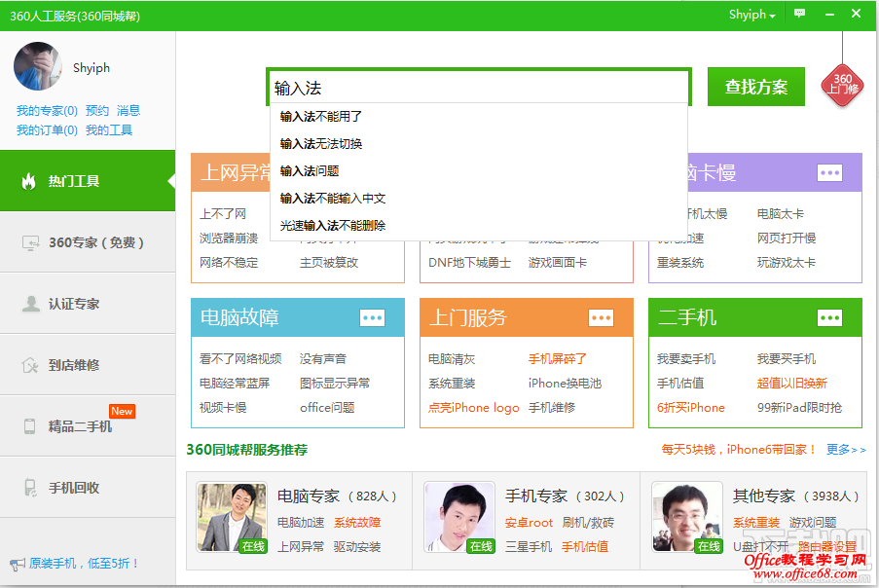This screenshot has height=588, width=879.
Task: Expand the Shyiph account dropdown
Action: pos(752,15)
